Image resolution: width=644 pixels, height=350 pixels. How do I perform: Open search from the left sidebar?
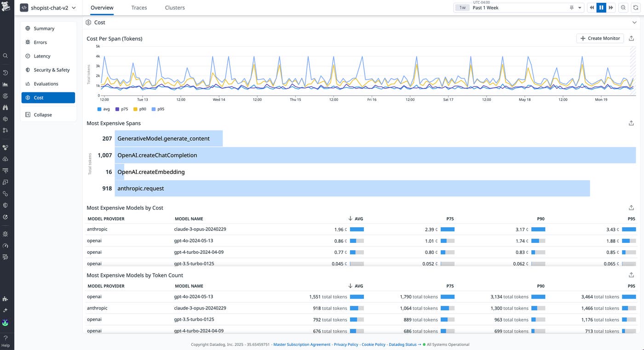(6, 56)
